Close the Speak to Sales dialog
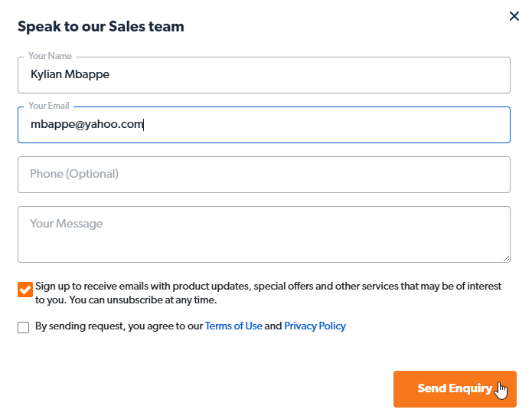This screenshot has height=416, width=532. click(x=514, y=16)
